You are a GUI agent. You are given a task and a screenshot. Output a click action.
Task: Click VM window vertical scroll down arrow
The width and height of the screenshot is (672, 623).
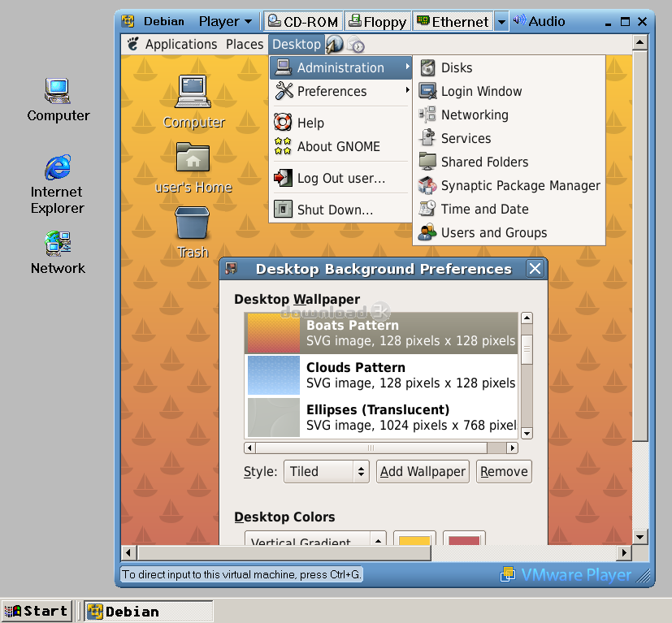[x=639, y=536]
